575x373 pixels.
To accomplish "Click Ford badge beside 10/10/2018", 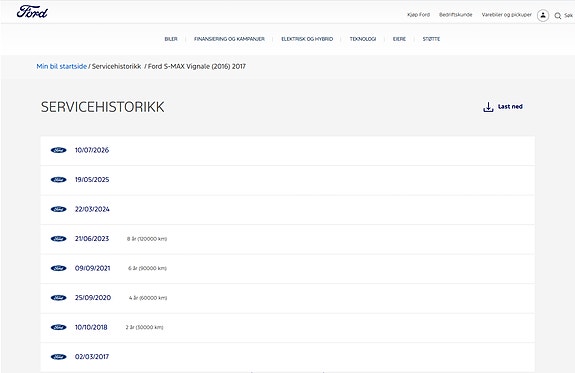I will pyautogui.click(x=59, y=327).
